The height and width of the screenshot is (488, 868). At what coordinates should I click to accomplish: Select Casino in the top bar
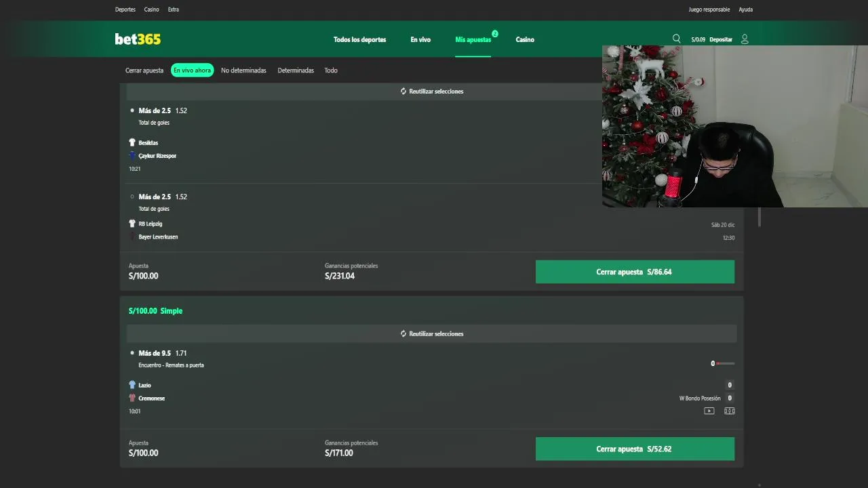click(x=152, y=9)
